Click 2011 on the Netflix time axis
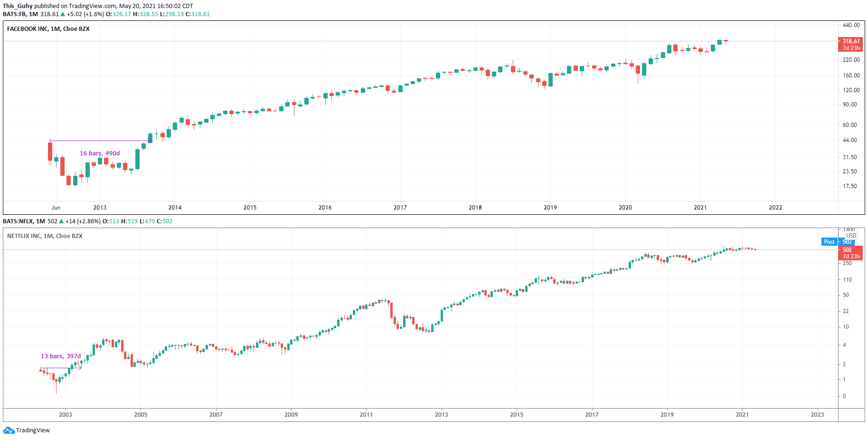Viewport: 868px width, 439px height. point(366,415)
